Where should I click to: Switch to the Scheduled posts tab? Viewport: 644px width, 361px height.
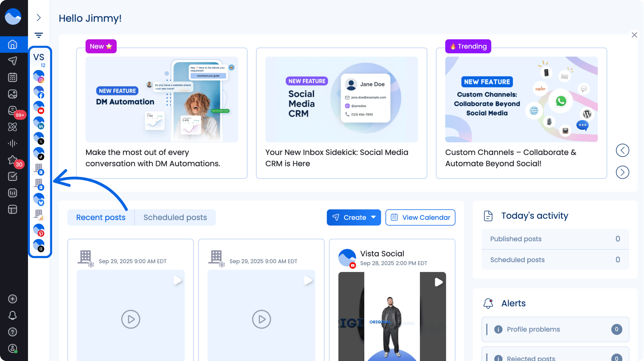click(x=175, y=217)
